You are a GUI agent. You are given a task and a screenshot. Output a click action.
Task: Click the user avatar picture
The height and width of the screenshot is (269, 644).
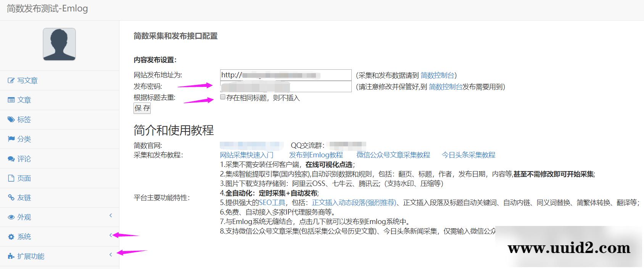(x=59, y=44)
